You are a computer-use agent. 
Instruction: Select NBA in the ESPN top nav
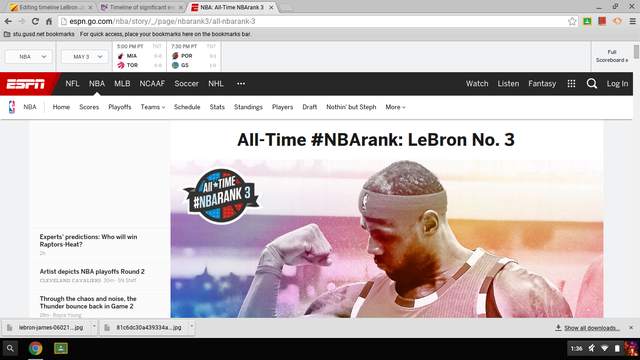coord(97,84)
